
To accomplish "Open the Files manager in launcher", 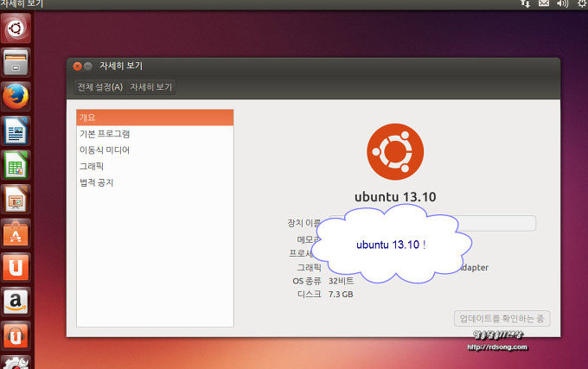I will (16, 62).
